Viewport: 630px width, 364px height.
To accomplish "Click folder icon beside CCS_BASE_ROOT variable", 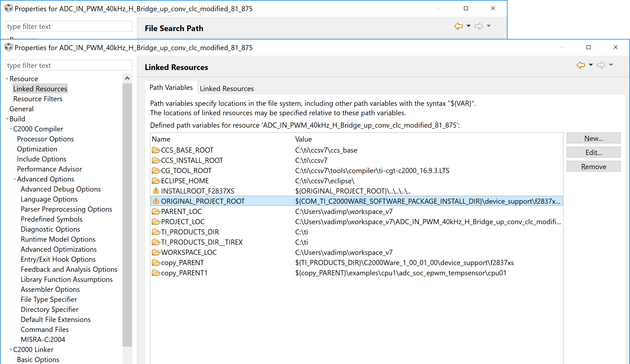I will coord(156,150).
